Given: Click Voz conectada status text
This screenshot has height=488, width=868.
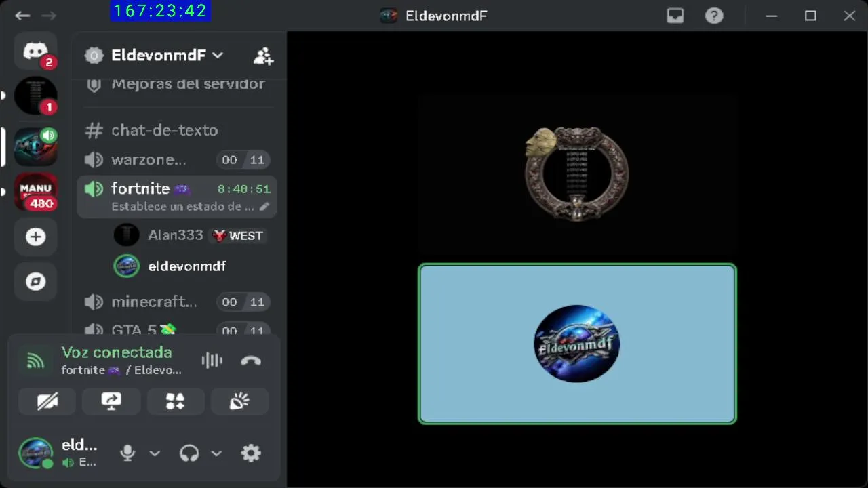Looking at the screenshot, I should 117,352.
